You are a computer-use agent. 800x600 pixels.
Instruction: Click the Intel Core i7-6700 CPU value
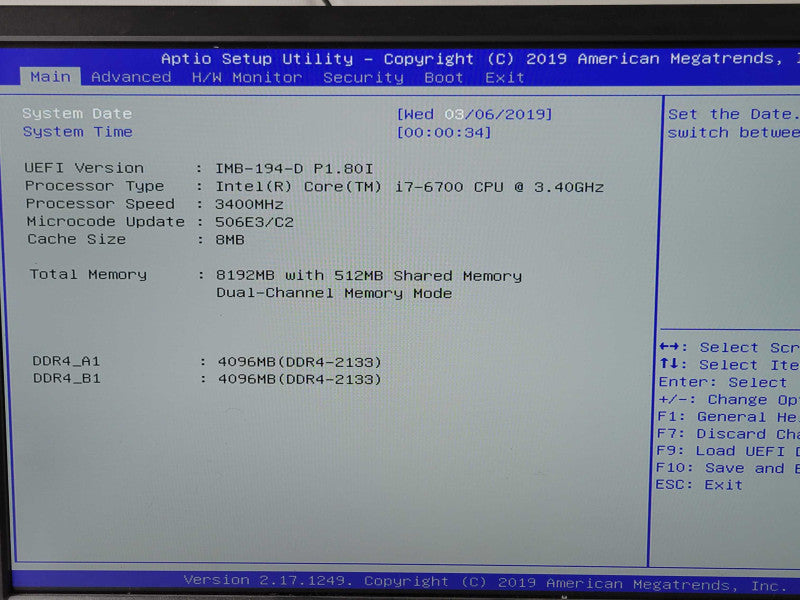[x=409, y=187]
